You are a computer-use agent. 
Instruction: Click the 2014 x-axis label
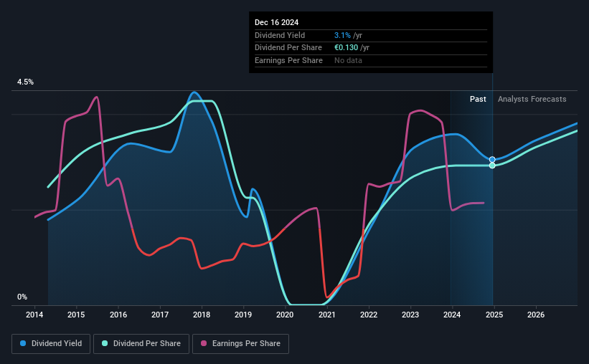pyautogui.click(x=34, y=315)
